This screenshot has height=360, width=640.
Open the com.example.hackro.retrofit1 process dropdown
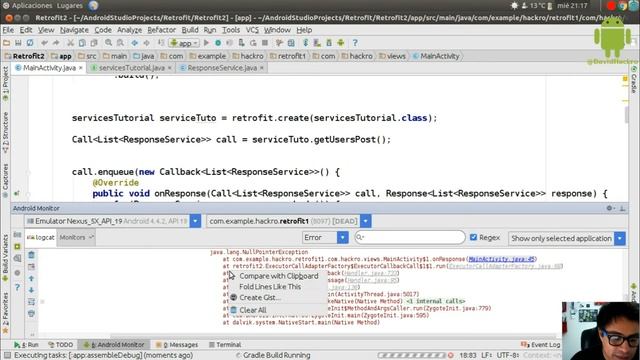(x=365, y=221)
